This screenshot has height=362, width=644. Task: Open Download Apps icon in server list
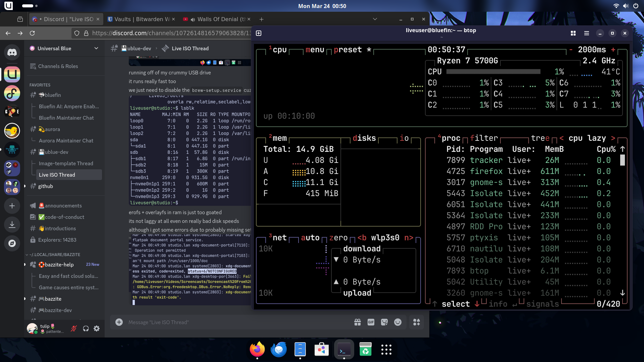12,224
